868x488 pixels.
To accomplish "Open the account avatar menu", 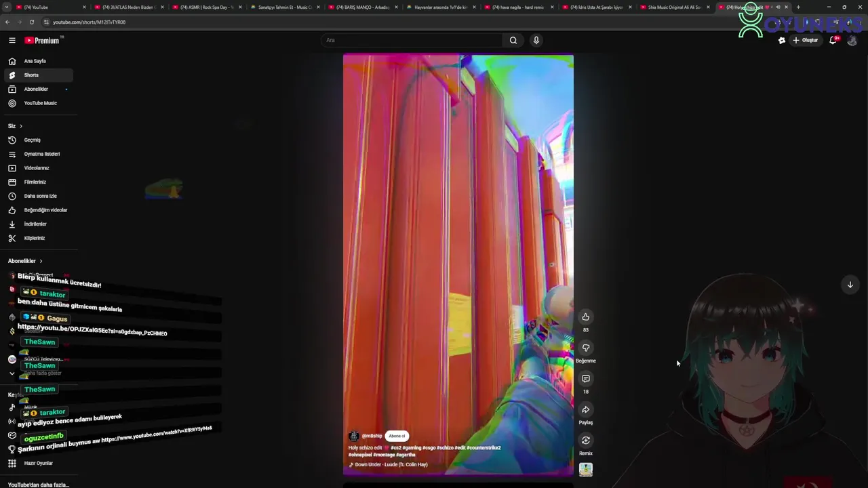I will coord(852,41).
